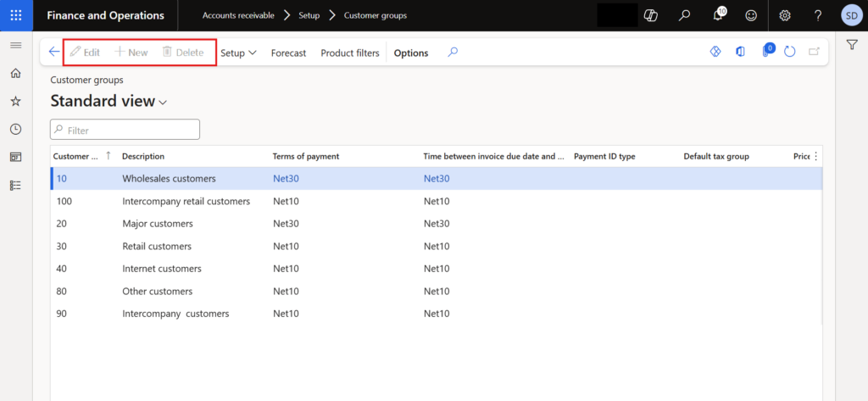The width and height of the screenshot is (868, 401).
Task: Open the app launcher waffle icon
Action: point(16,15)
